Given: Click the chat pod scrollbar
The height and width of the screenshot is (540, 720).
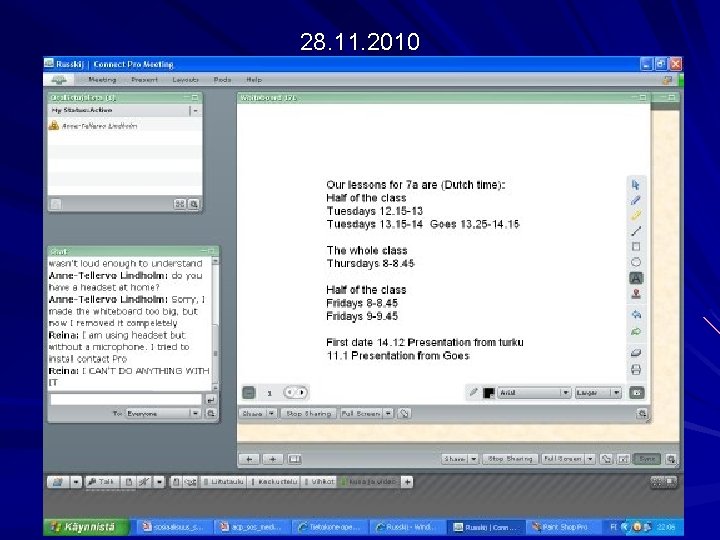Looking at the screenshot, I should (215, 324).
